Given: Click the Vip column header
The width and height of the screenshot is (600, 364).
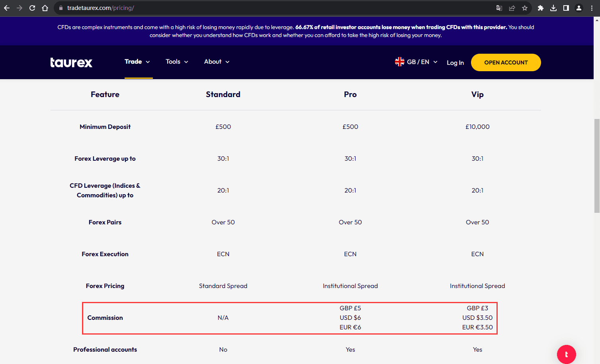Looking at the screenshot, I should 477,94.
